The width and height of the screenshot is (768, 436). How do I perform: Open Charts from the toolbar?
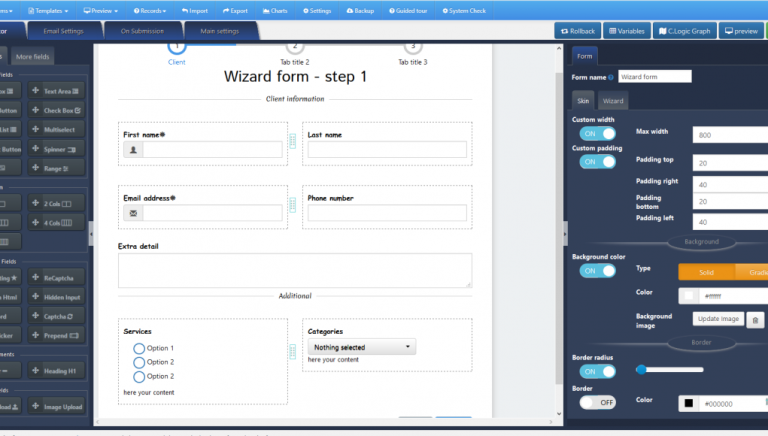[x=275, y=10]
